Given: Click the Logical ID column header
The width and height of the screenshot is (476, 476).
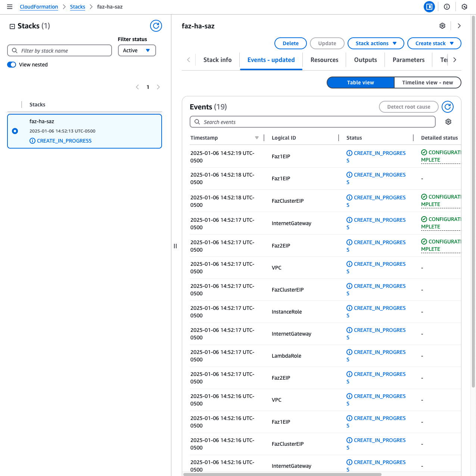Looking at the screenshot, I should [284, 138].
